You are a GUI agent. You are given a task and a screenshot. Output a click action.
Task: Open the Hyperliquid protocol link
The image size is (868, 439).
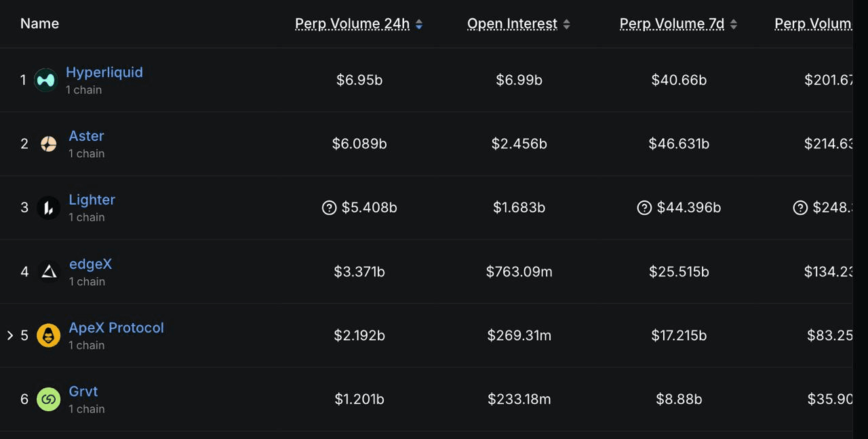(x=104, y=72)
